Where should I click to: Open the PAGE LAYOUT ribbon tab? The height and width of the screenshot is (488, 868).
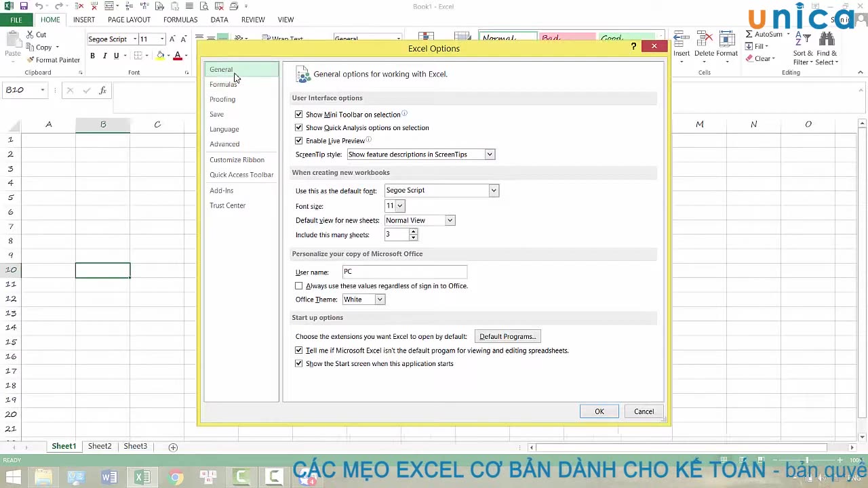coord(129,20)
